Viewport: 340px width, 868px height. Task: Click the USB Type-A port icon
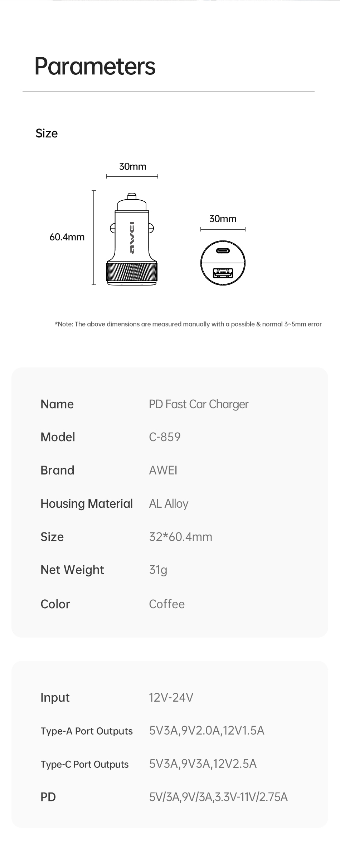[223, 273]
